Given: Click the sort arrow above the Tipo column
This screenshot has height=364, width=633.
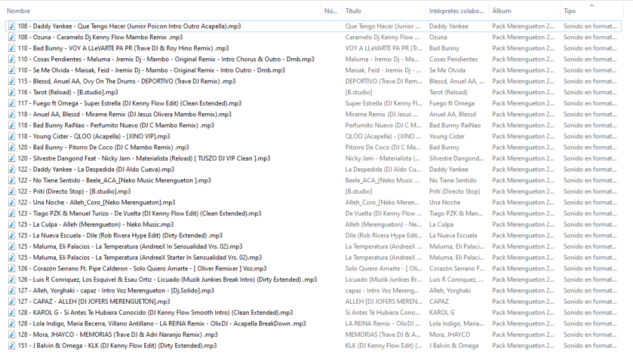Looking at the screenshot, I should click(x=592, y=5).
